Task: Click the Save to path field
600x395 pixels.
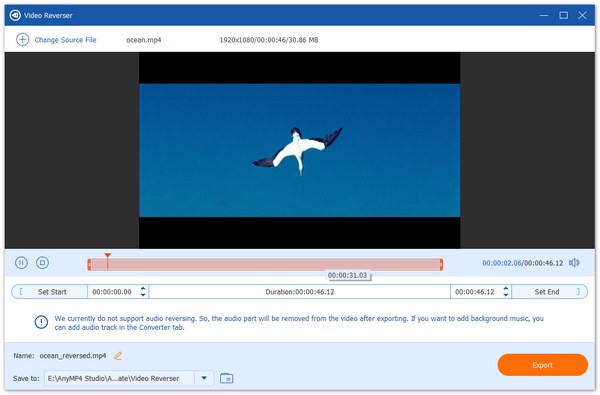Action: (119, 379)
